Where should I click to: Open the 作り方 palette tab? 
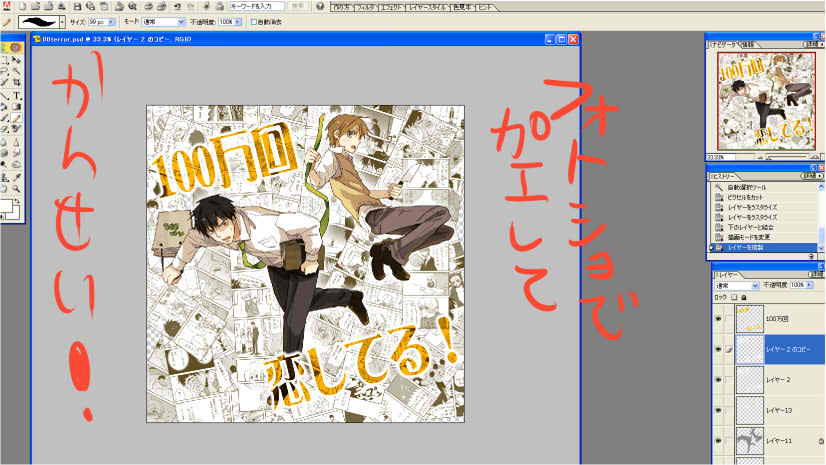[342, 7]
